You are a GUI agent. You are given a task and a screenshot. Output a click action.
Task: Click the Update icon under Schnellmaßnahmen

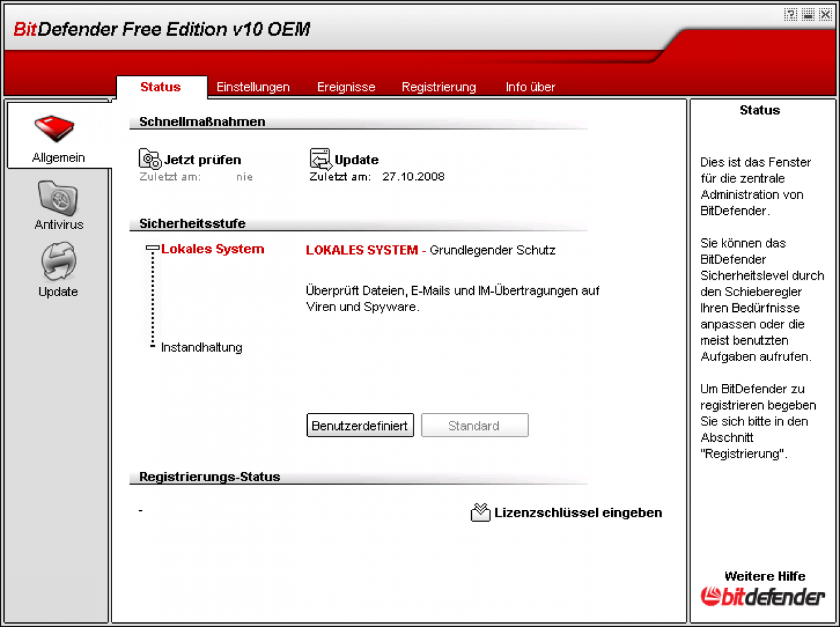tap(321, 159)
